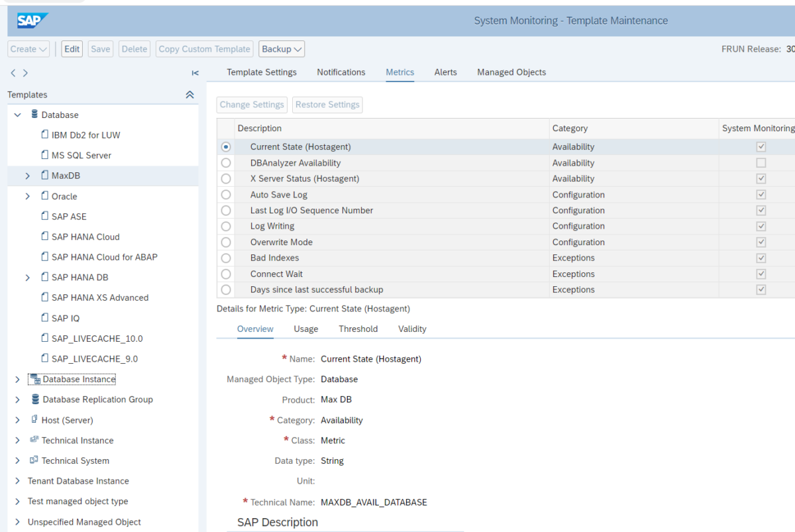The width and height of the screenshot is (795, 532).
Task: Uncheck System Monitoring for Current State (Hostagent)
Action: pyautogui.click(x=761, y=146)
